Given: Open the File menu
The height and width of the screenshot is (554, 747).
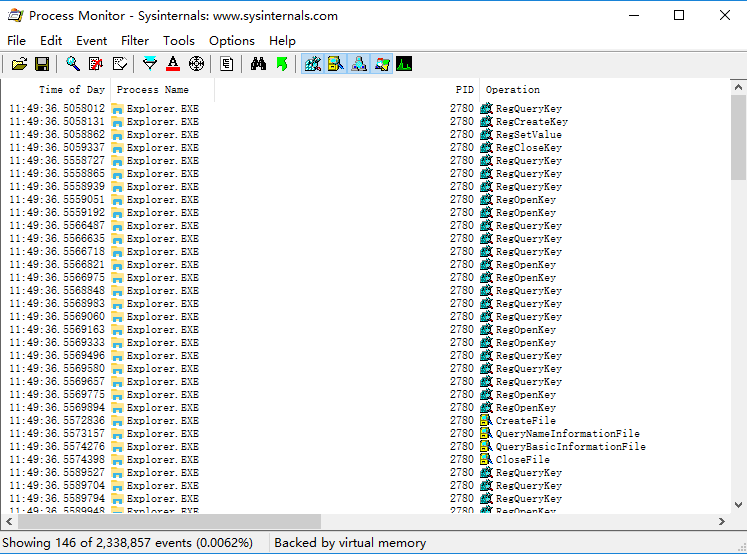Looking at the screenshot, I should (x=17, y=41).
